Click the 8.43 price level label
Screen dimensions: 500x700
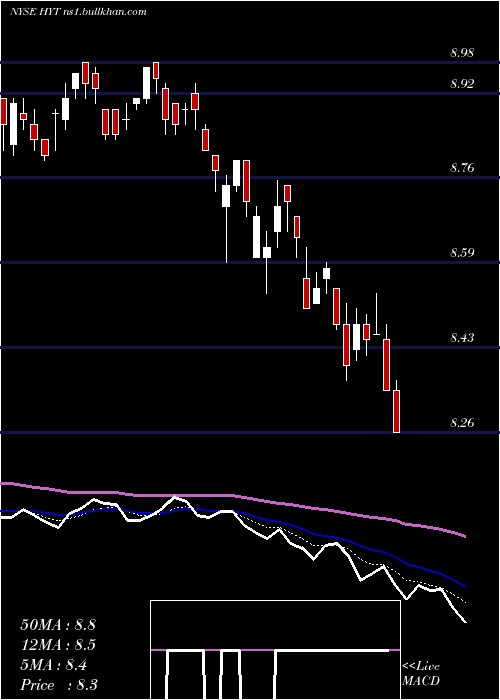(462, 337)
